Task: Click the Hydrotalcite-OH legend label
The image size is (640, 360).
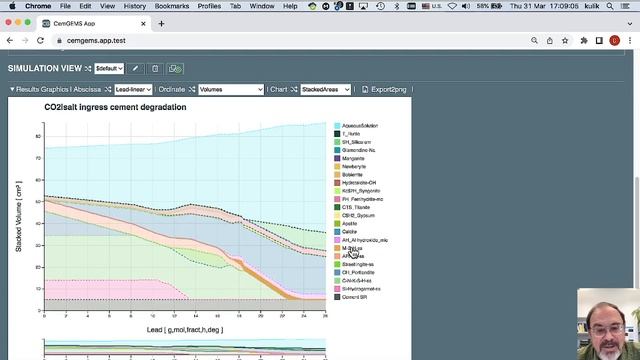Action: 359,183
